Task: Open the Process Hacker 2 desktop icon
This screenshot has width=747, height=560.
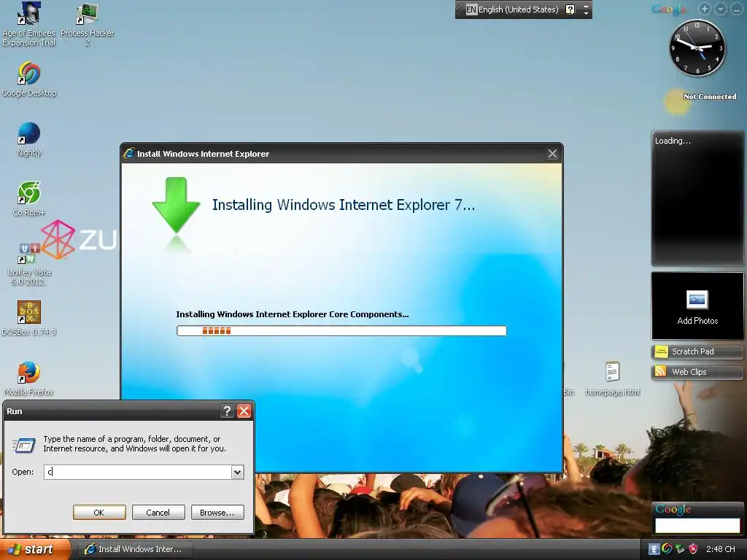Action: click(88, 24)
